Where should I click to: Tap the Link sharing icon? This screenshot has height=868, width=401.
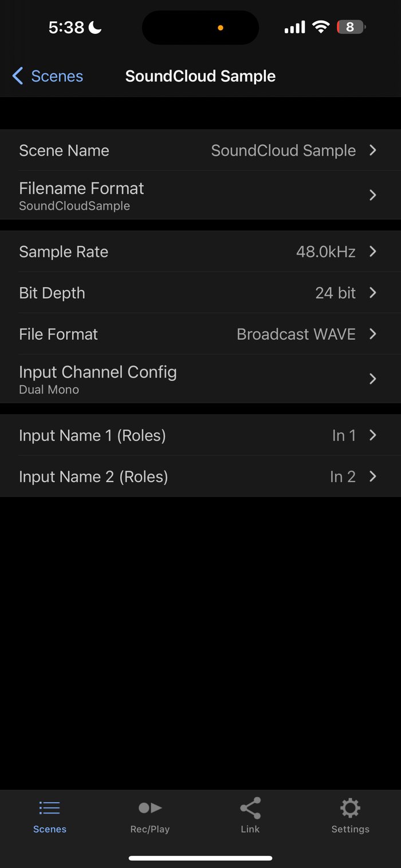pos(250,807)
